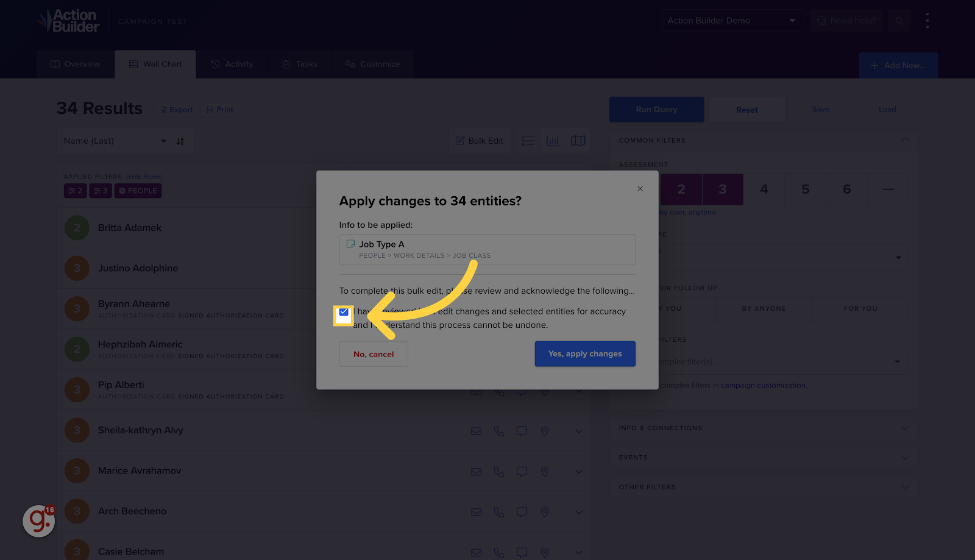Toggle assessment filter 5
This screenshot has height=560, width=975.
coord(806,190)
